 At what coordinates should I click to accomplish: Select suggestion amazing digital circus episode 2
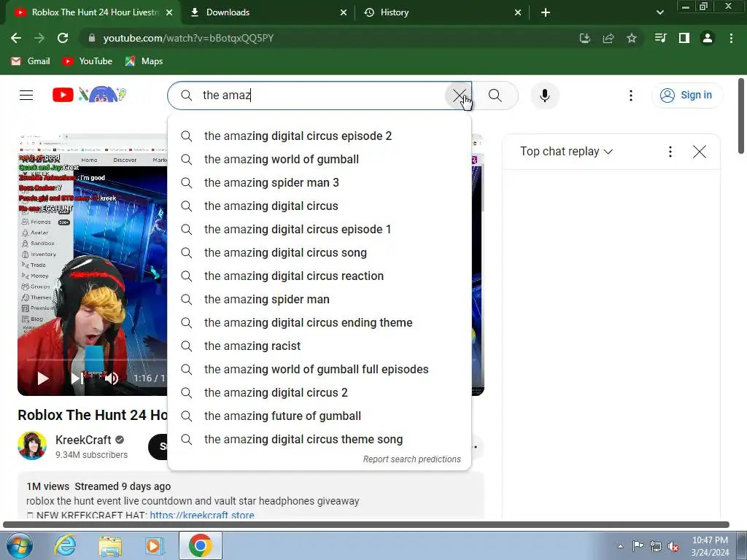[x=320, y=136]
